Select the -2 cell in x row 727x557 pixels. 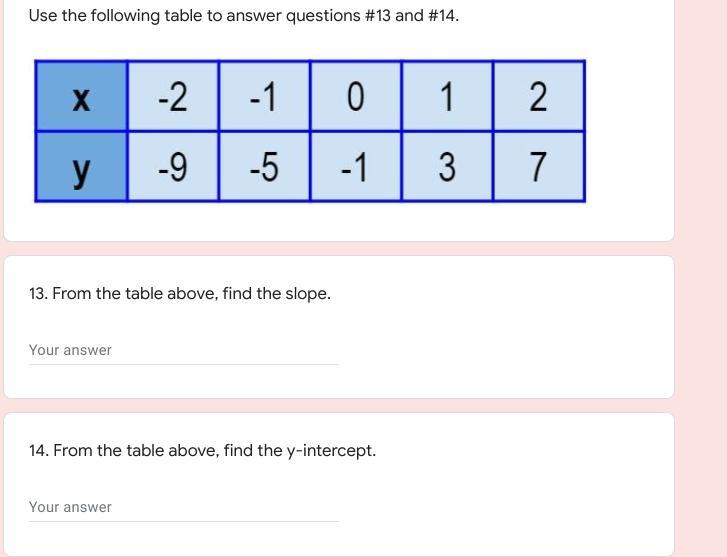(172, 97)
